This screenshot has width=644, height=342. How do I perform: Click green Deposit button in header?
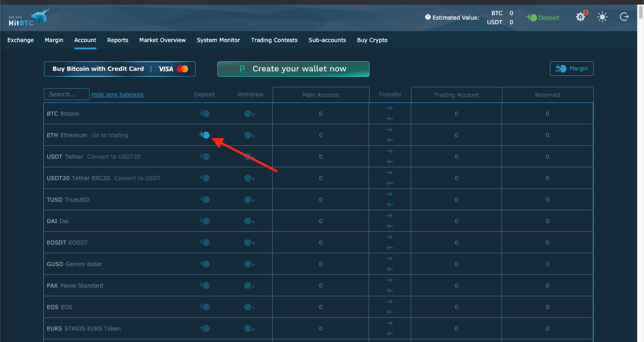click(x=543, y=17)
